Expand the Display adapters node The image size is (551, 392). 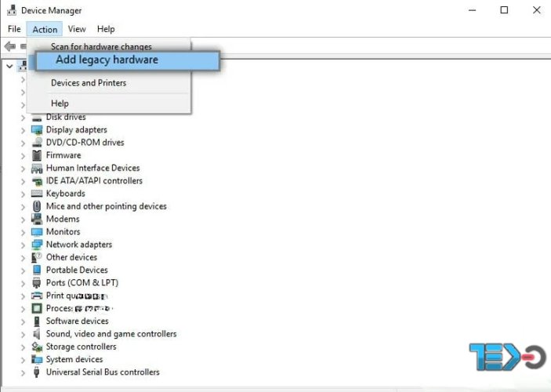coord(23,130)
